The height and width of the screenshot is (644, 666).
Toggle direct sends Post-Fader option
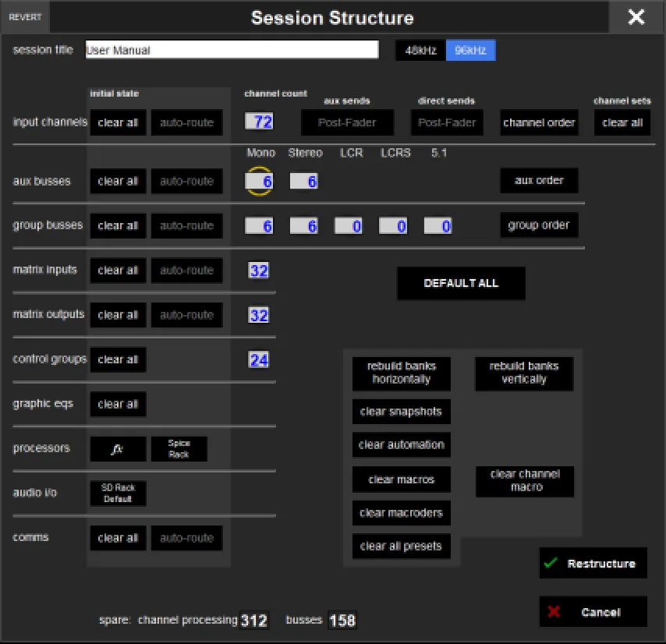pyautogui.click(x=447, y=122)
